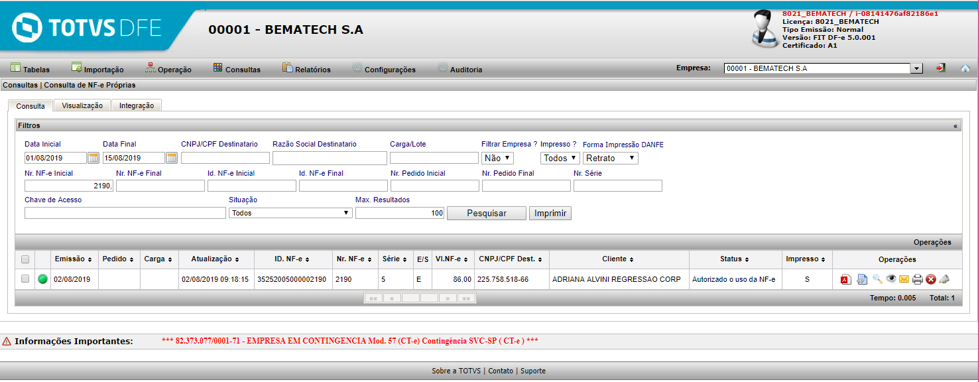The width and height of the screenshot is (980, 382).
Task: Sort the table by Emissão column
Action: point(74,259)
